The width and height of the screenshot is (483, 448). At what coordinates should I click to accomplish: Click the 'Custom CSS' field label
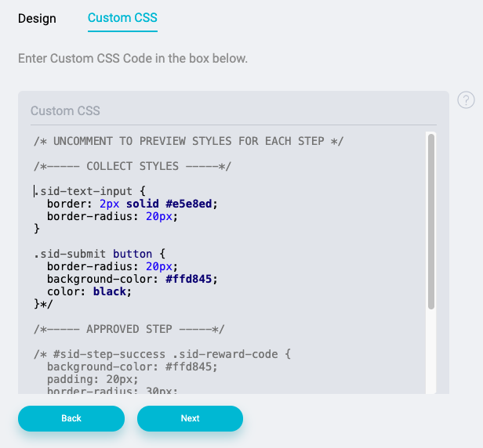[65, 110]
